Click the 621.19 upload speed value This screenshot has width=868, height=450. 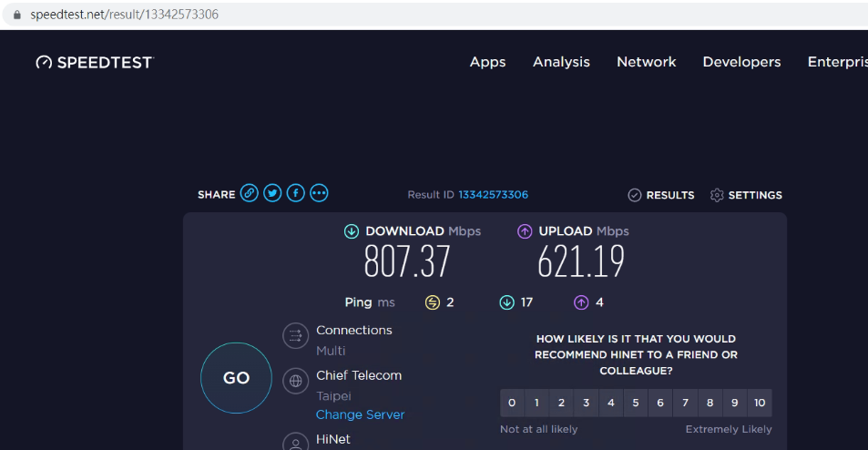[x=581, y=261]
